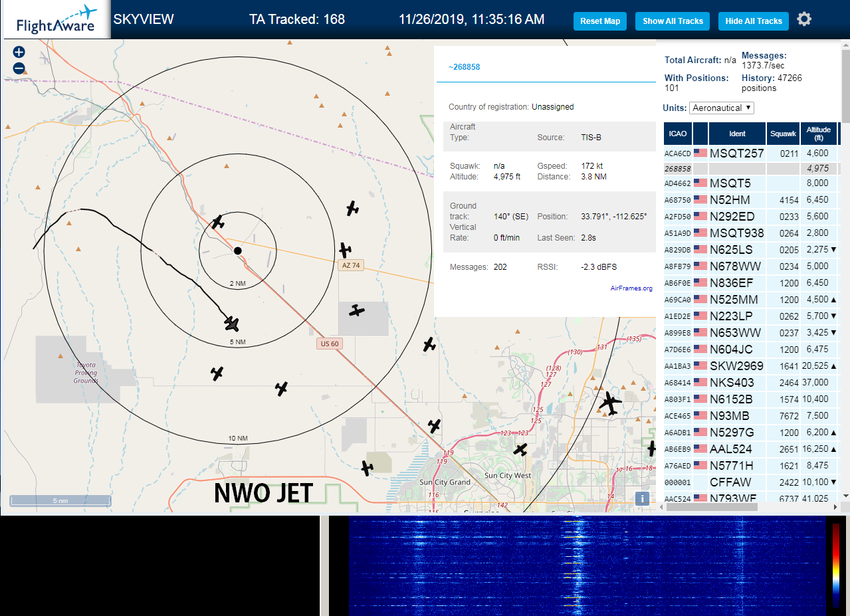Click US flag in the MSQT5 row
This screenshot has width=850, height=616.
pyautogui.click(x=700, y=183)
